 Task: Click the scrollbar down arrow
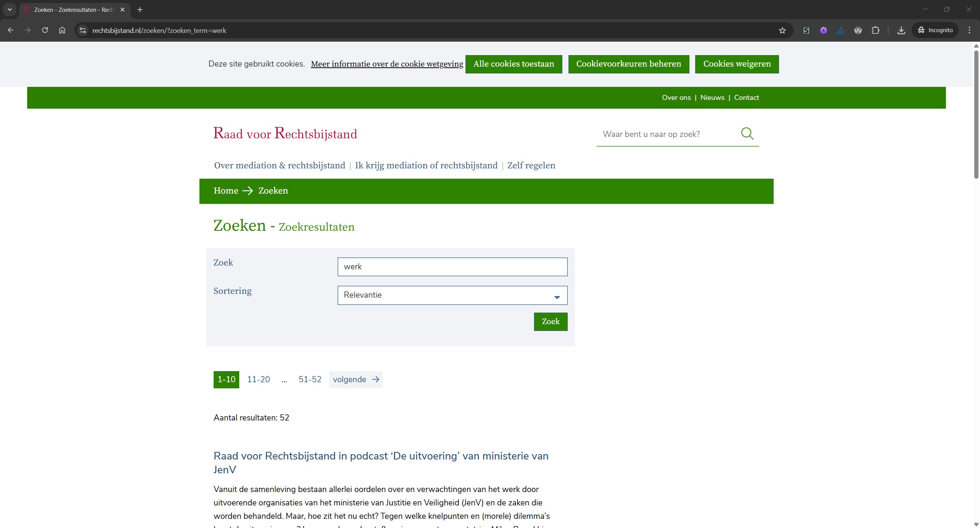tap(976, 524)
